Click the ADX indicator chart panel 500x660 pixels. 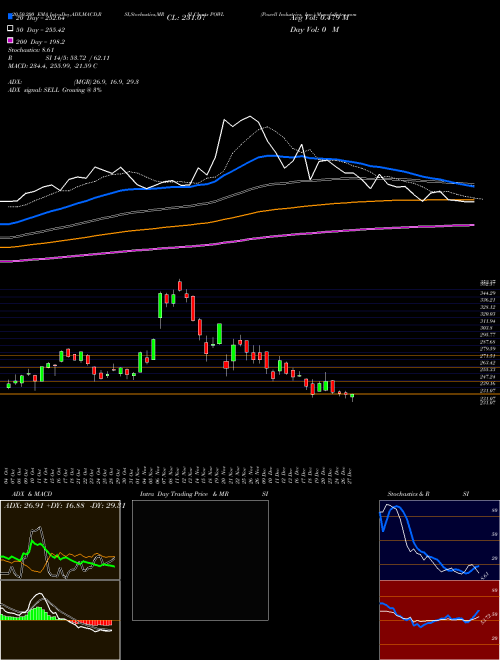tap(60, 540)
